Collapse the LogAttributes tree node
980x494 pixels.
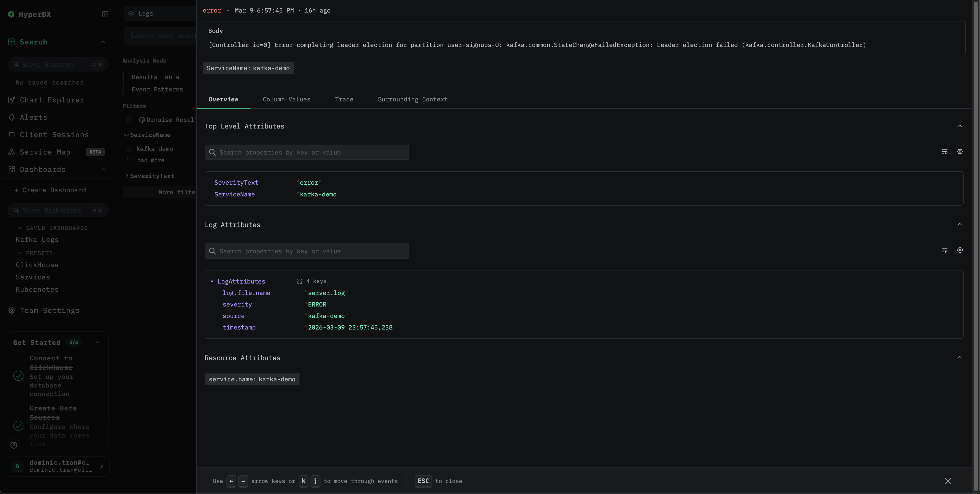212,281
